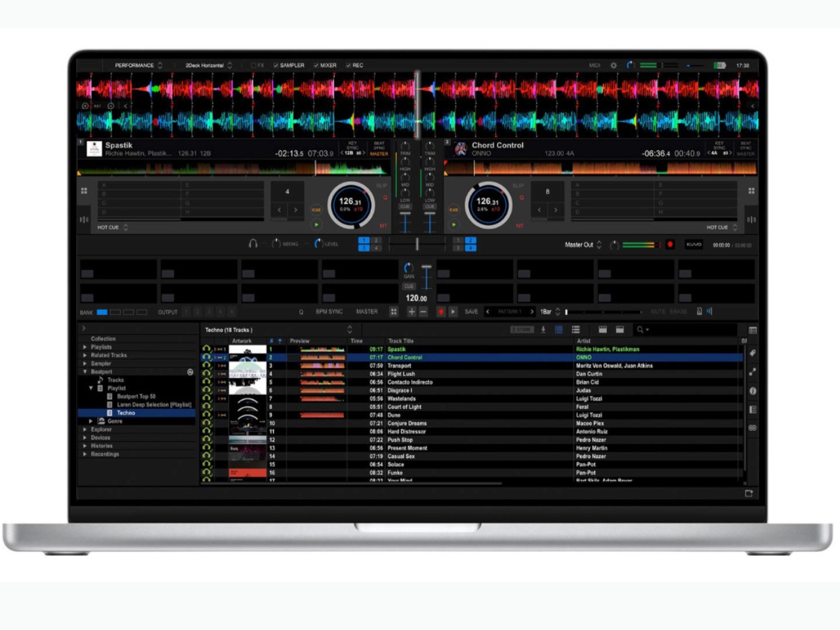Click the KUVO button
The width and height of the screenshot is (840, 630).
tap(694, 245)
